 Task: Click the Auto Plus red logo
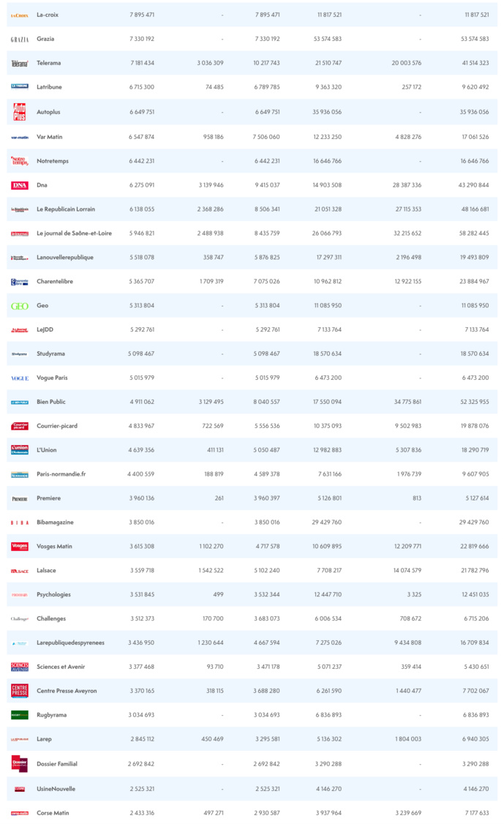(20, 112)
